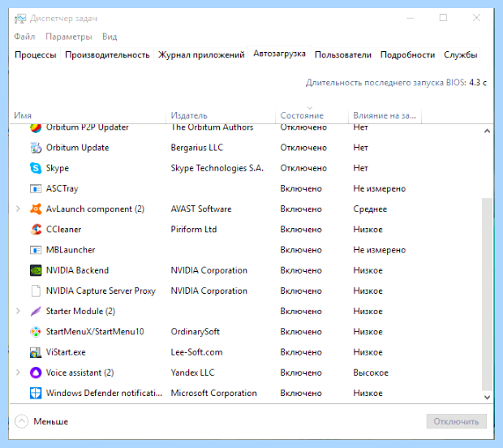Click the AvLaunch component Avast icon
Viewport: 503px width, 448px height.
36,209
